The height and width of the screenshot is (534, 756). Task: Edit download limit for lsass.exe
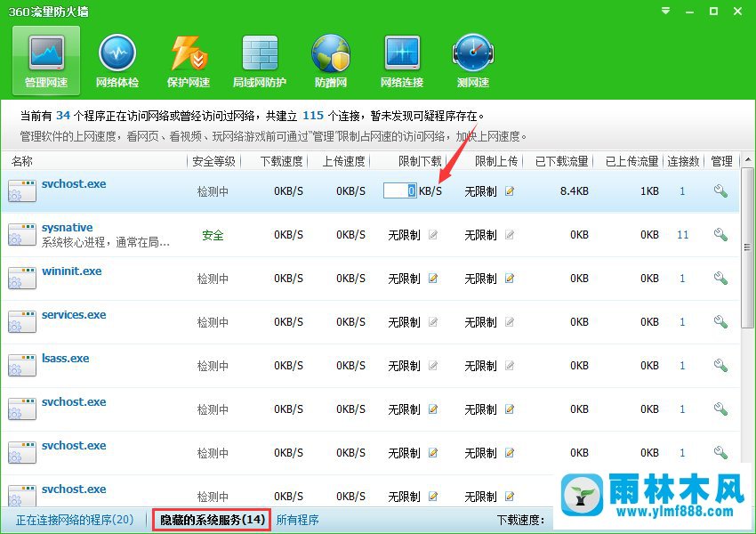click(433, 366)
